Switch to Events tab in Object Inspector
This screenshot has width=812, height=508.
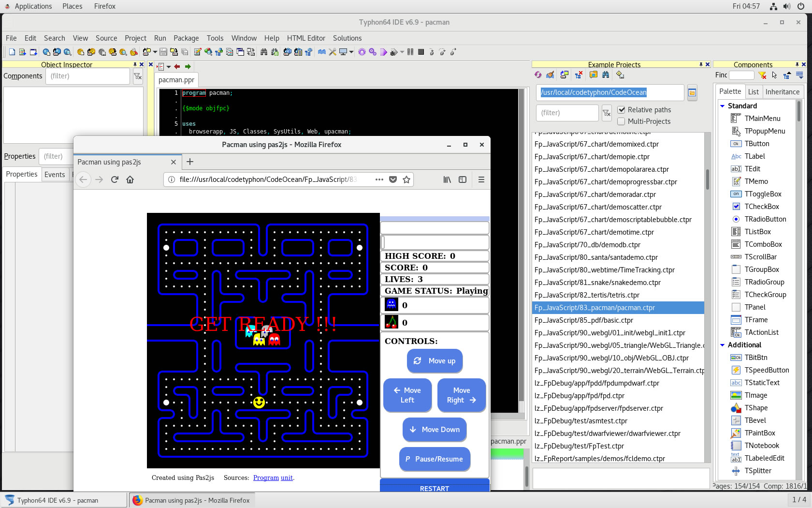pos(55,175)
